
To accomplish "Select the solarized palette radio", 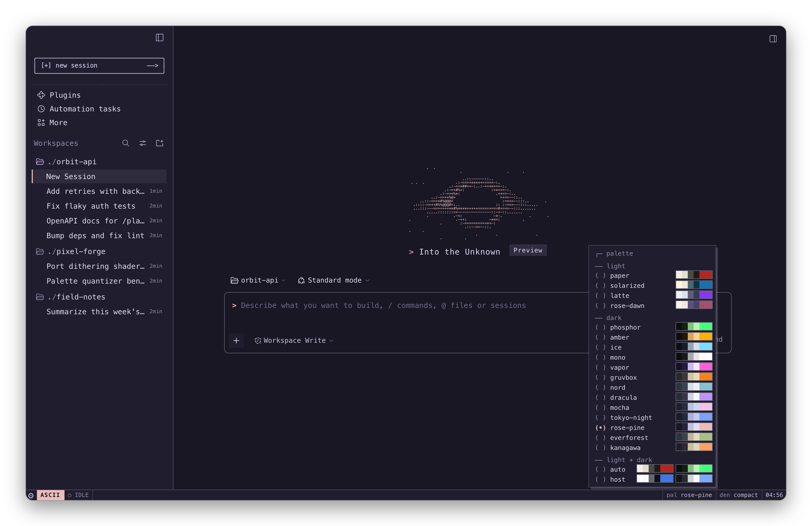I will point(601,286).
